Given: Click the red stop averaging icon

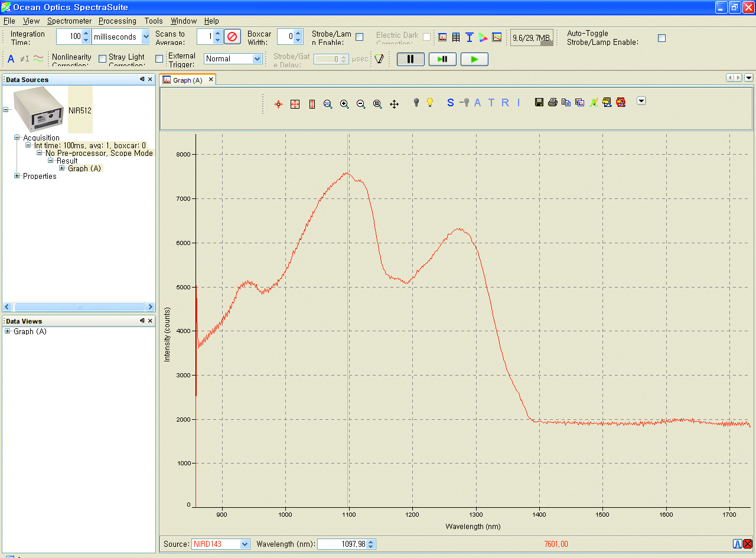Looking at the screenshot, I should [x=232, y=37].
